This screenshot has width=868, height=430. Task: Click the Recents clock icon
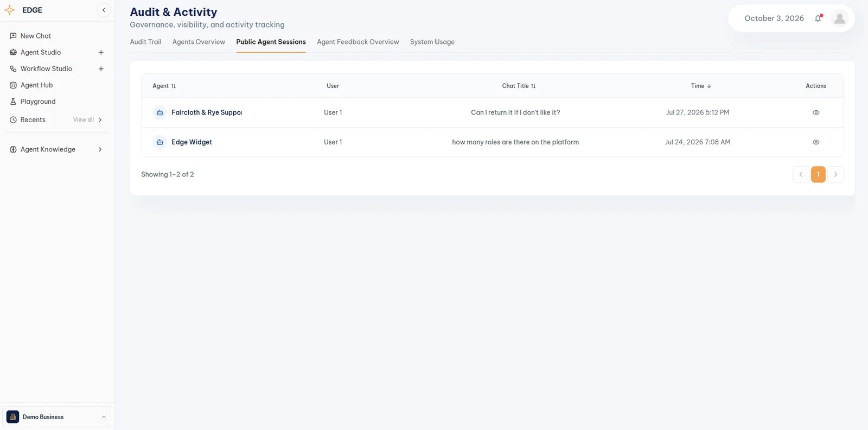pyautogui.click(x=13, y=120)
